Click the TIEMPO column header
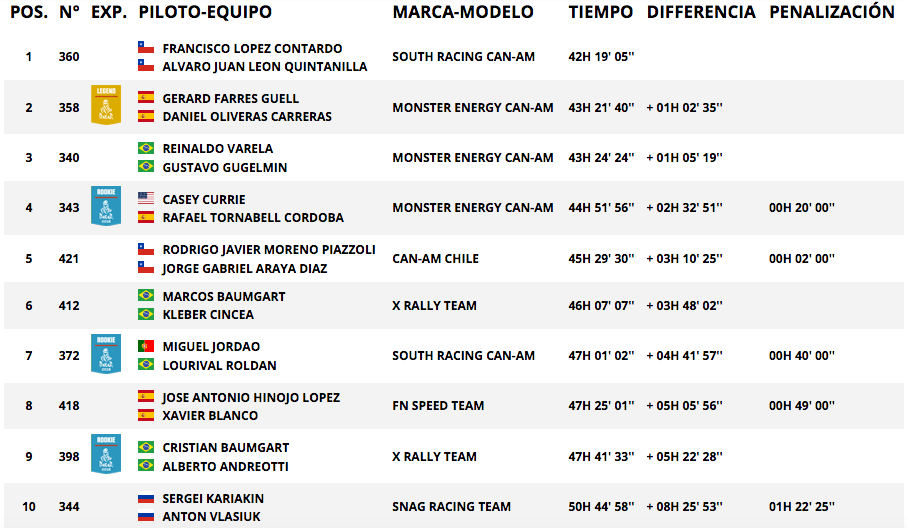This screenshot has height=528, width=907. [x=600, y=12]
